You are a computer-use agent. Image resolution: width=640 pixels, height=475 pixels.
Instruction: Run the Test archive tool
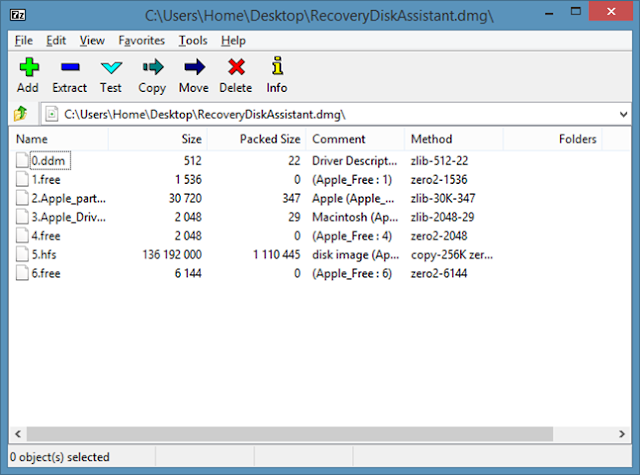click(x=111, y=68)
